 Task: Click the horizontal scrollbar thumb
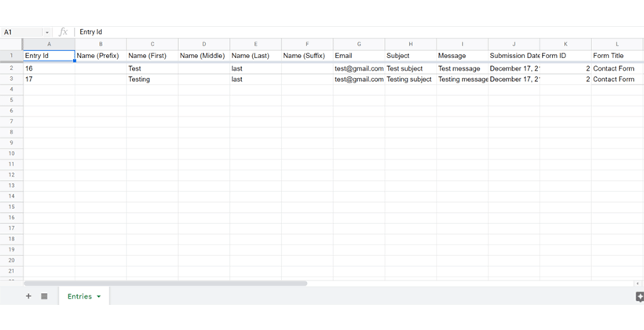coord(166,283)
